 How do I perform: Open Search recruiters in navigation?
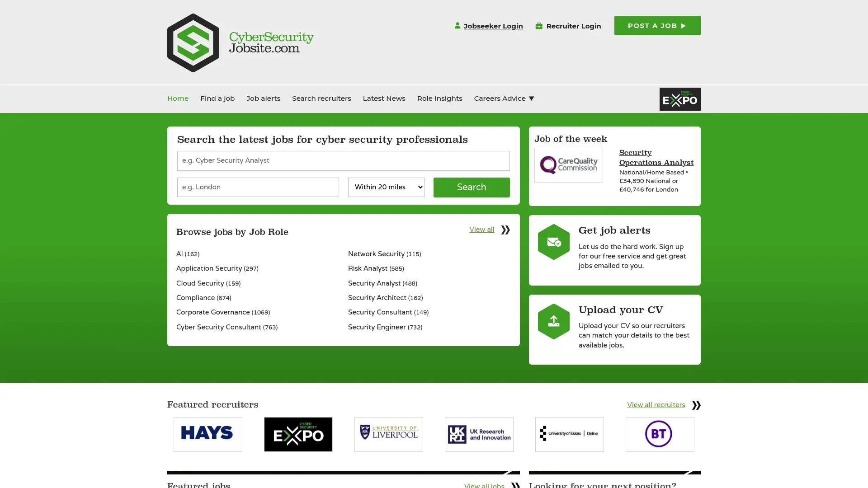click(321, 99)
